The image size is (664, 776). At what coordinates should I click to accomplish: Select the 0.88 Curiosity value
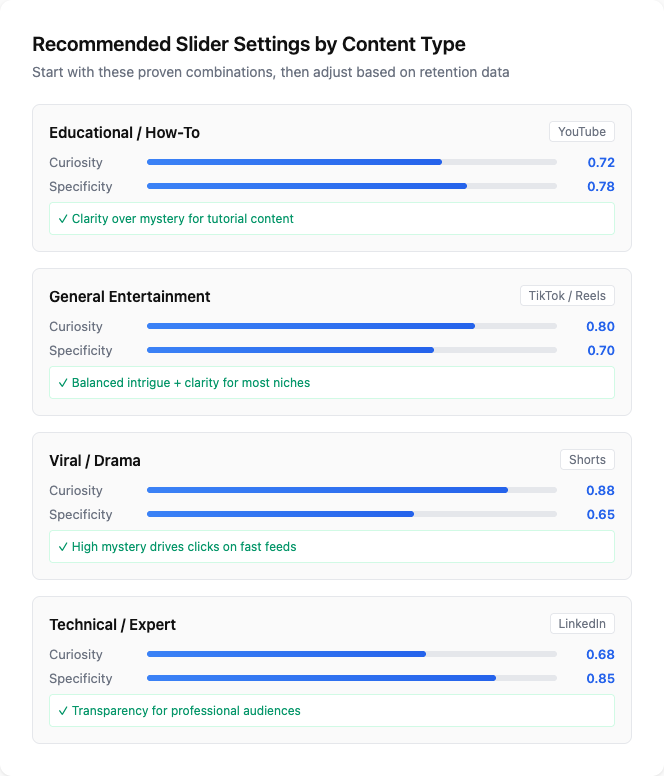click(601, 490)
